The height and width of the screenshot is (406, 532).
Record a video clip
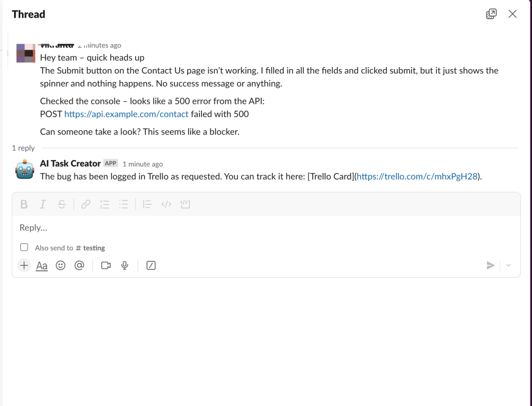pos(106,266)
